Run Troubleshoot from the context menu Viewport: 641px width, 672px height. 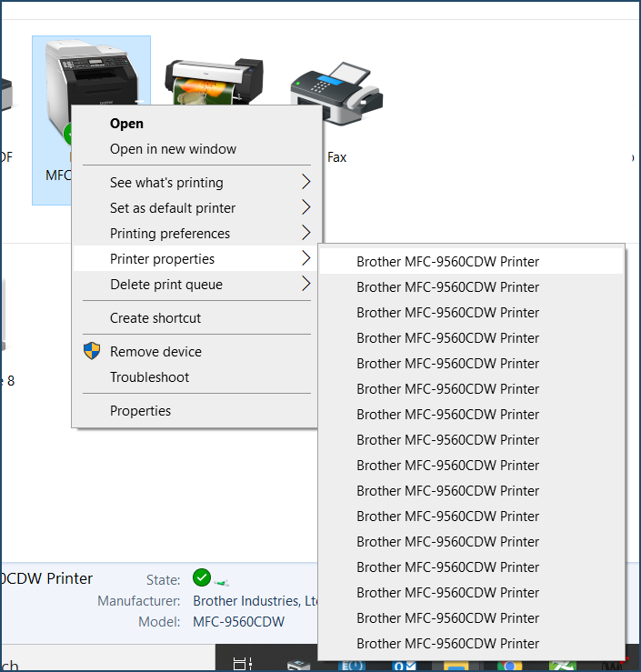(149, 377)
